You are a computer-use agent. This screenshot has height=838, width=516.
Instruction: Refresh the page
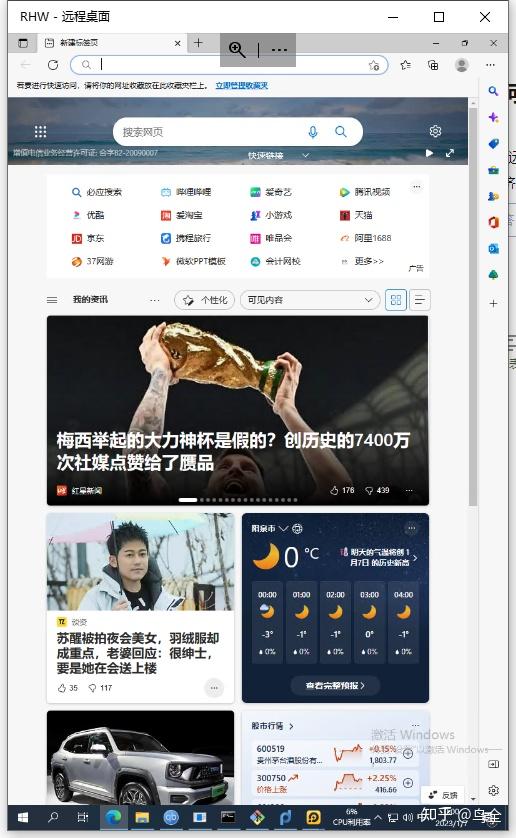[53, 65]
